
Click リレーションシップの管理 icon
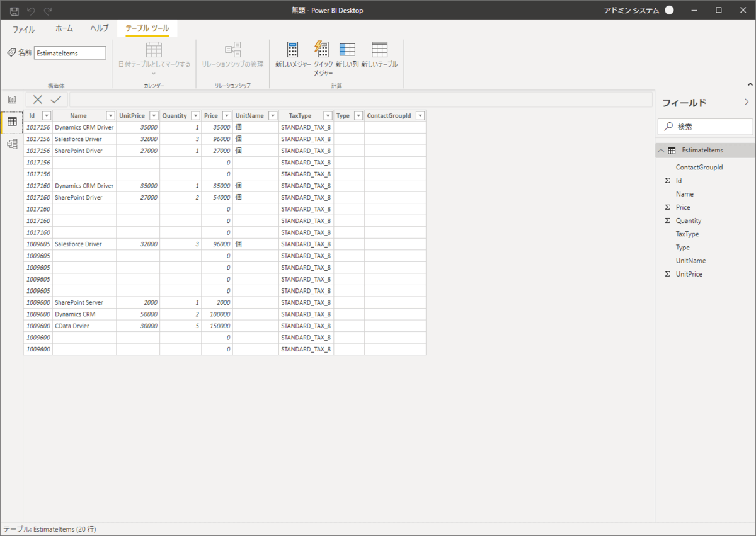233,50
